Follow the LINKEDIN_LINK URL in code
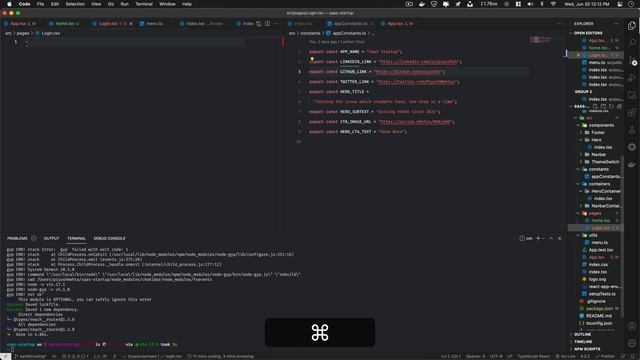640x360 pixels. pyautogui.click(x=418, y=62)
